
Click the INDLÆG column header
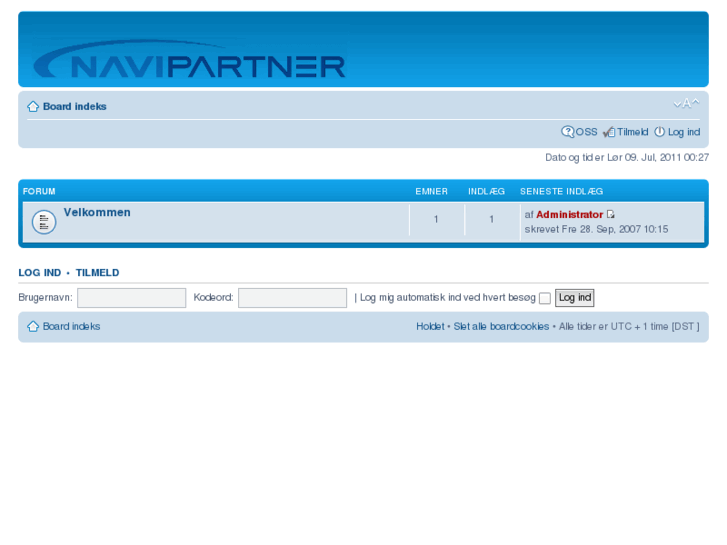point(486,192)
